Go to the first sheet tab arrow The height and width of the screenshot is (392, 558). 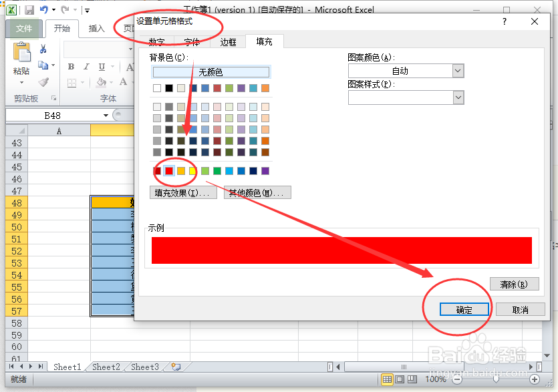[x=11, y=367]
